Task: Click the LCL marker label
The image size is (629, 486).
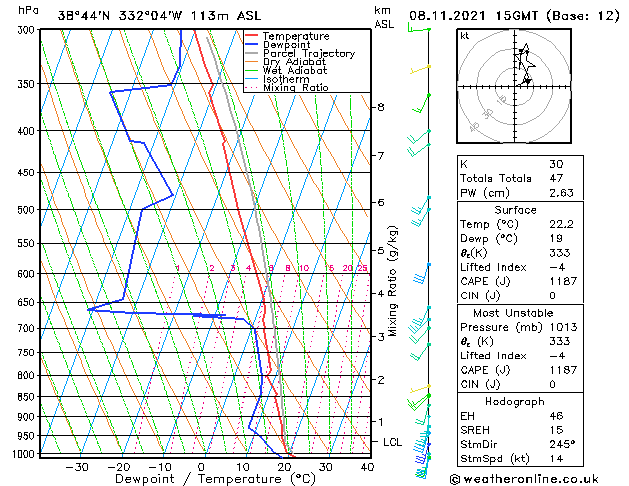Action: pos(392,442)
